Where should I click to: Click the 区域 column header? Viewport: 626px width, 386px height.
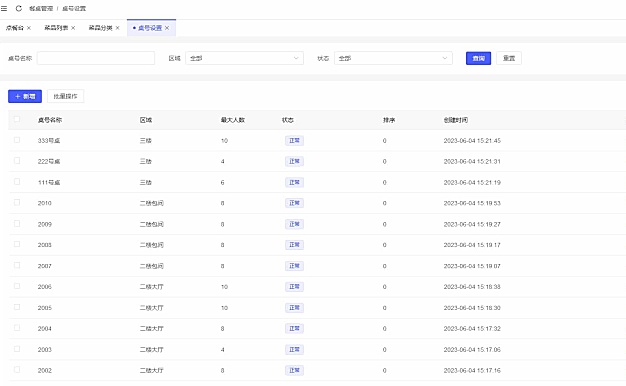click(146, 120)
